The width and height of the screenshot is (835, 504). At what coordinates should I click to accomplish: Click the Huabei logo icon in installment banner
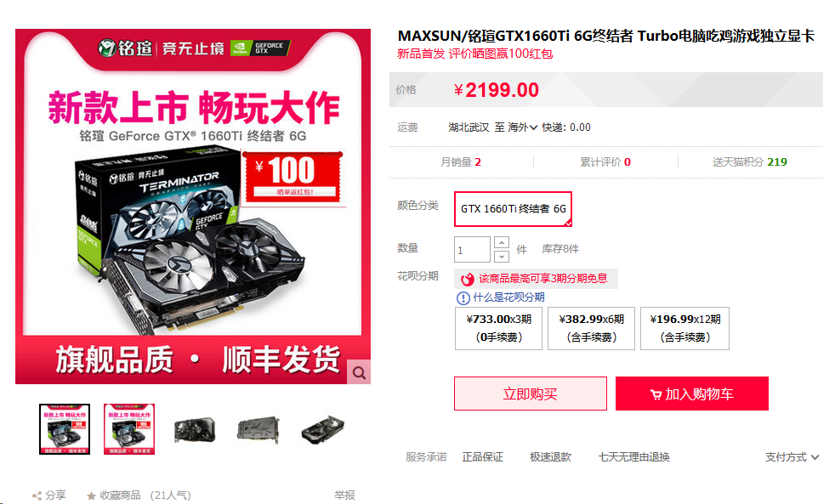(x=468, y=279)
